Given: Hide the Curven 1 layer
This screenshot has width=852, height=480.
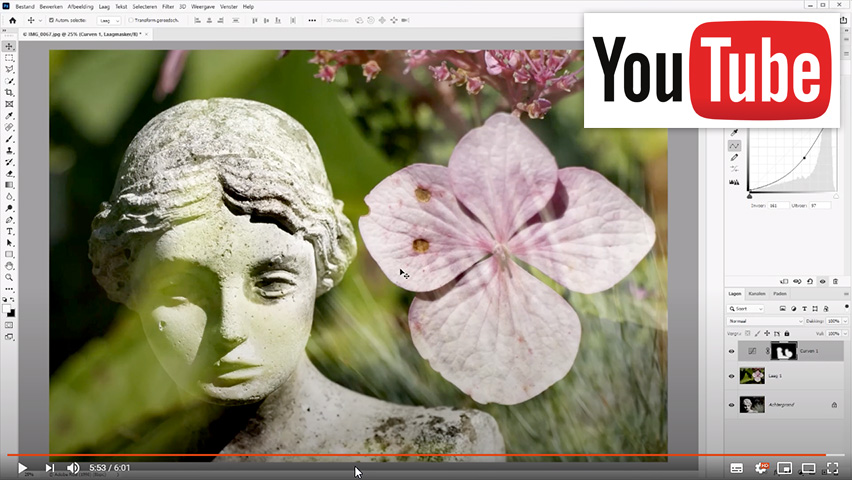Looking at the screenshot, I should [731, 351].
